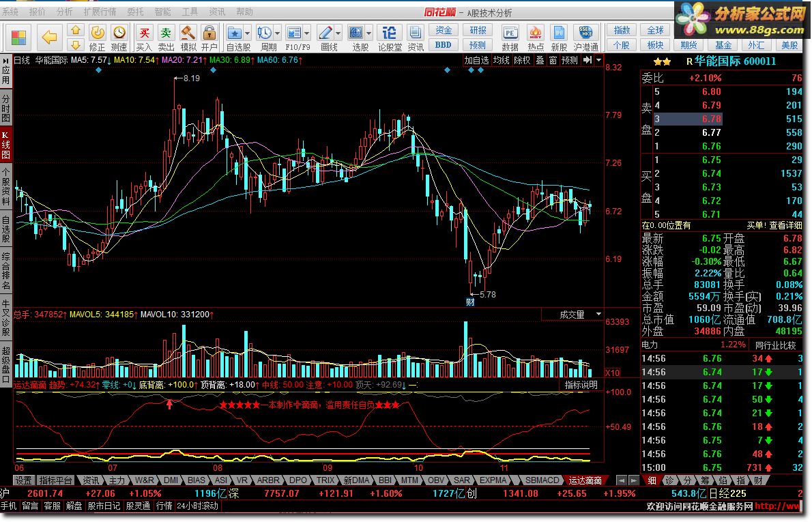Expand the 自选股 dropdown arrow
This screenshot has height=522, width=812.
click(x=247, y=33)
